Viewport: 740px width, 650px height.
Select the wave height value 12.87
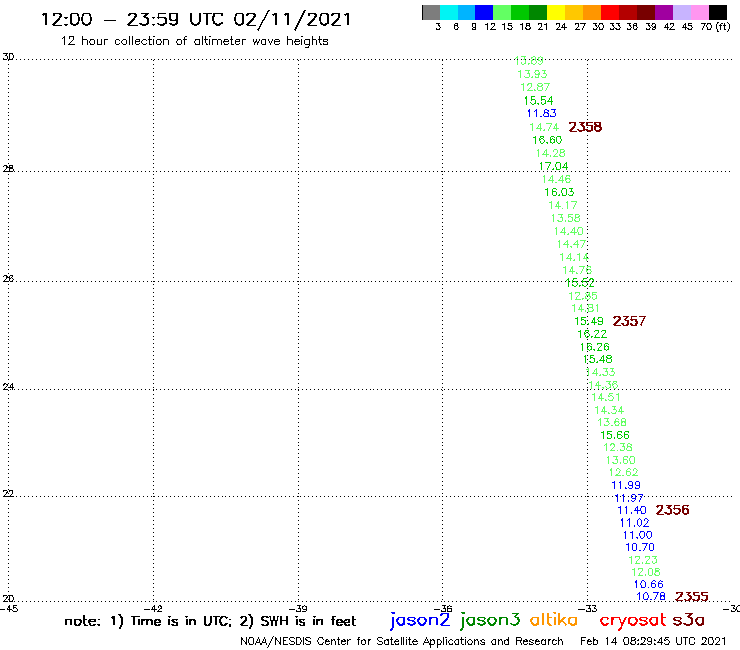click(x=535, y=87)
